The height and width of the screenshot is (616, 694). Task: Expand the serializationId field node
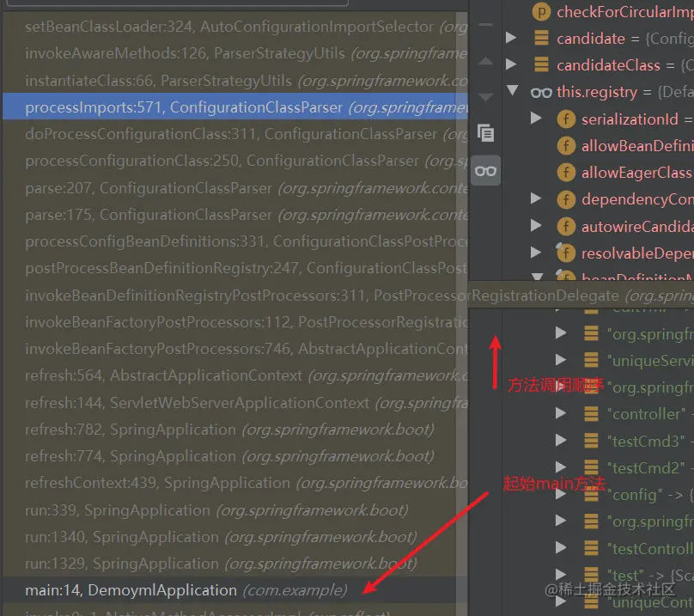(536, 119)
